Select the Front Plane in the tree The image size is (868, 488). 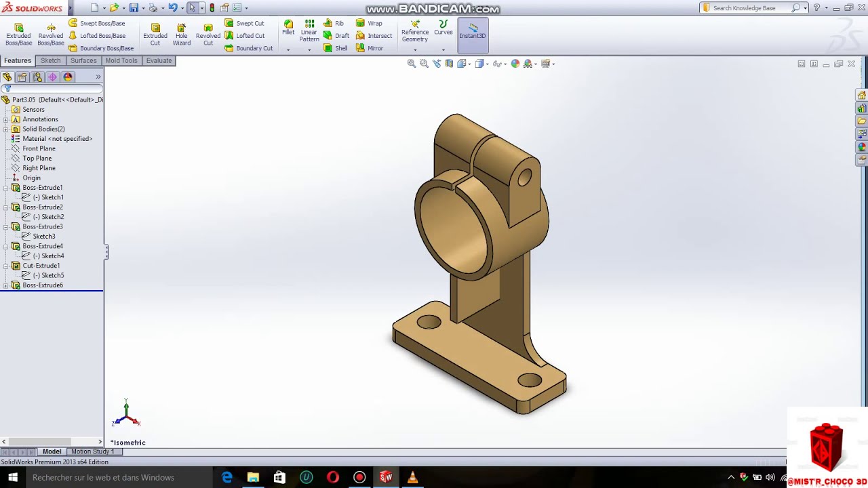coord(39,148)
